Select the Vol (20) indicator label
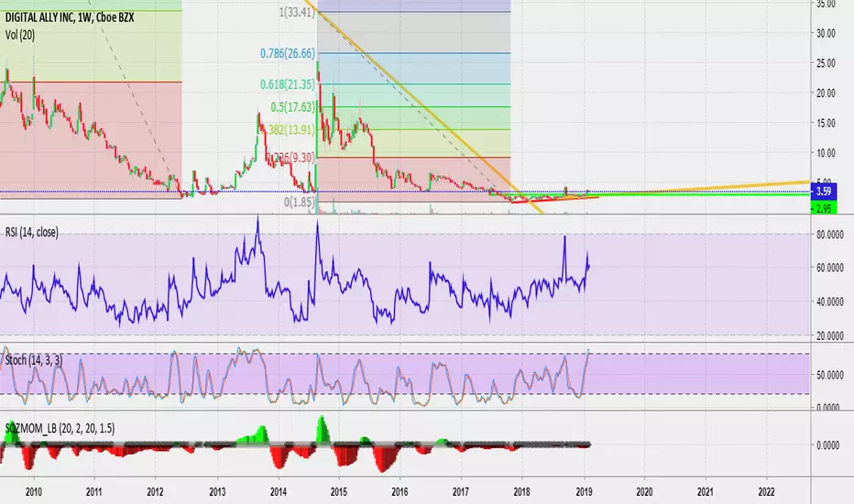 point(20,36)
